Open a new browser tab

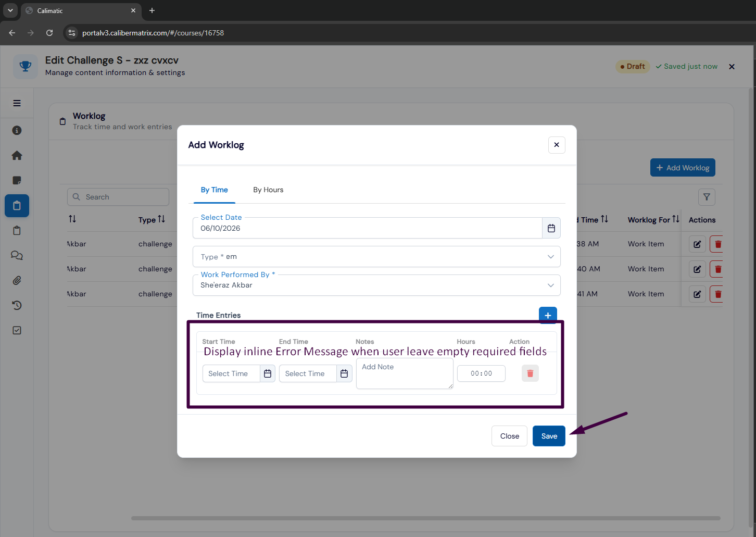click(152, 10)
